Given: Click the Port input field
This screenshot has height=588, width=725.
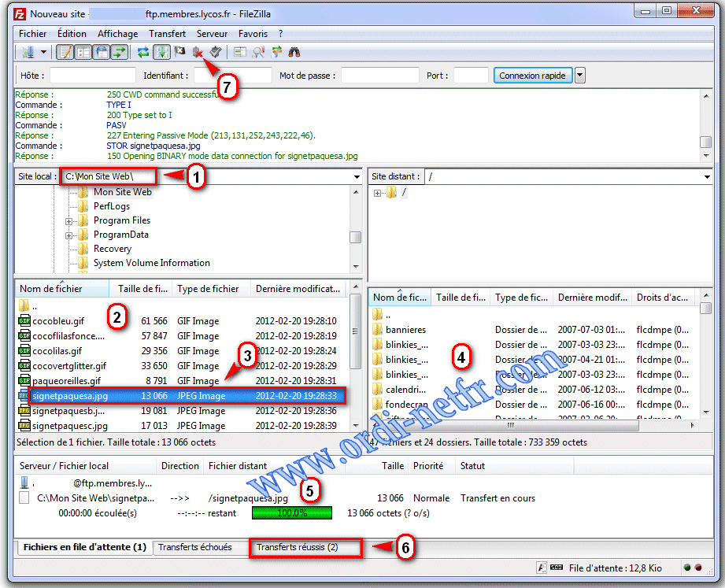Looking at the screenshot, I should click(471, 76).
